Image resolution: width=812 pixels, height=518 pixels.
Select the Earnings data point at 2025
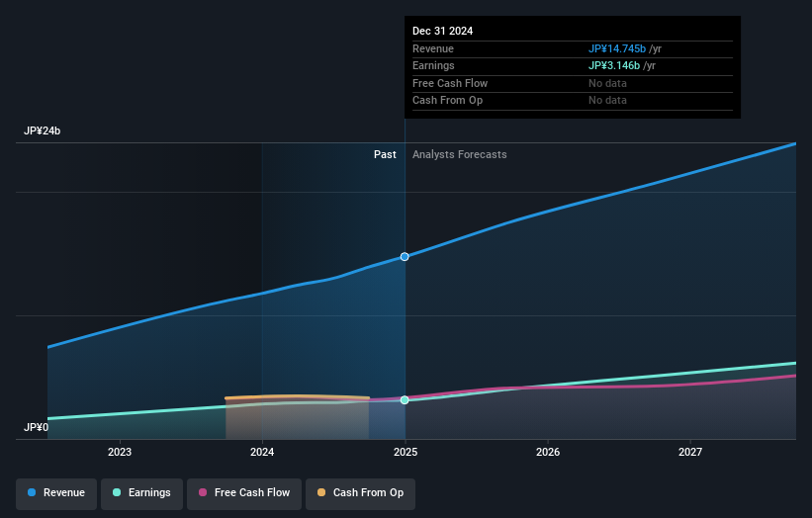click(x=405, y=400)
